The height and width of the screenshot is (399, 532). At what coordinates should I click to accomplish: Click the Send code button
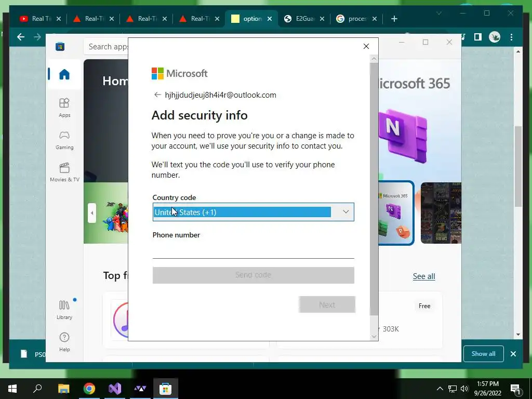tap(253, 275)
